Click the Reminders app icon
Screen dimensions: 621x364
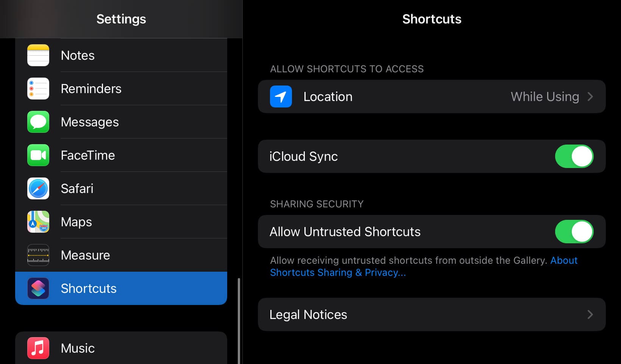tap(38, 88)
